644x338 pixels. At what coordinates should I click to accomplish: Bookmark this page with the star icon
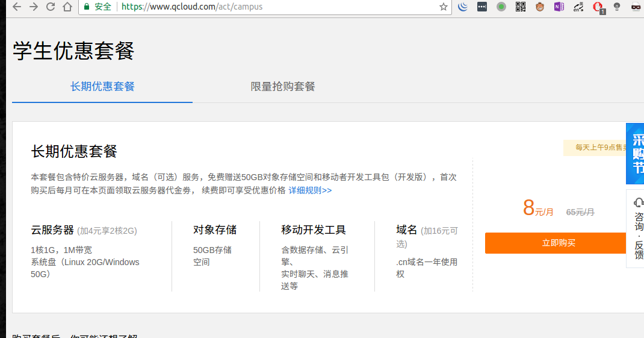[x=444, y=7]
